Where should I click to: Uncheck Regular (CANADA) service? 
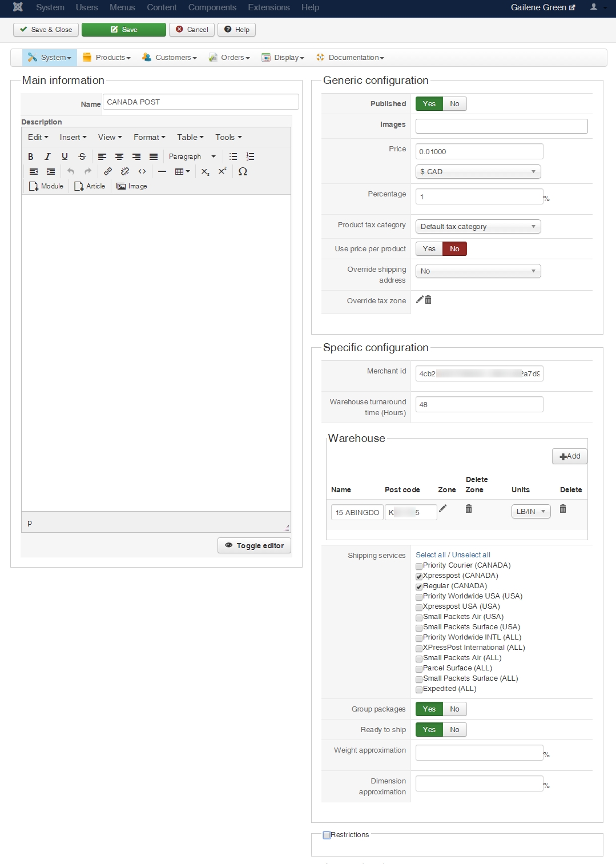[419, 586]
